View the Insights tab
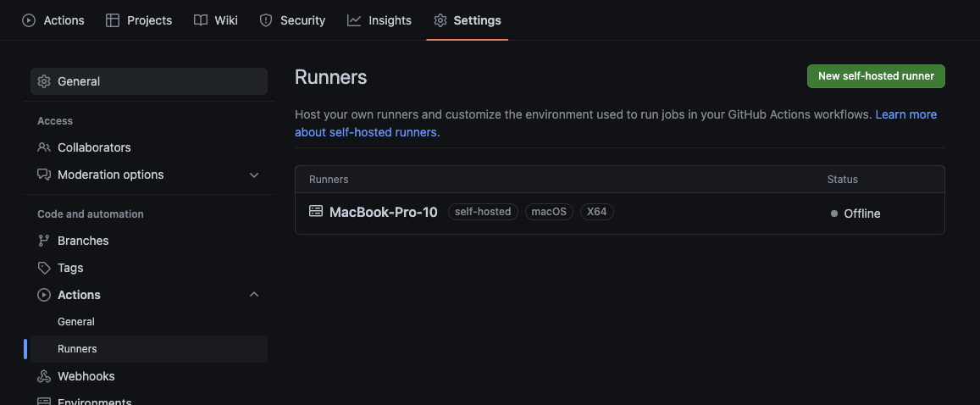 pyautogui.click(x=379, y=20)
